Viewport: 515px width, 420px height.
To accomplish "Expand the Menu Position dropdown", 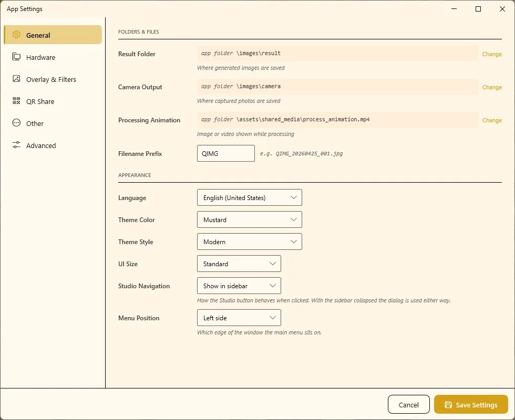I will [239, 318].
